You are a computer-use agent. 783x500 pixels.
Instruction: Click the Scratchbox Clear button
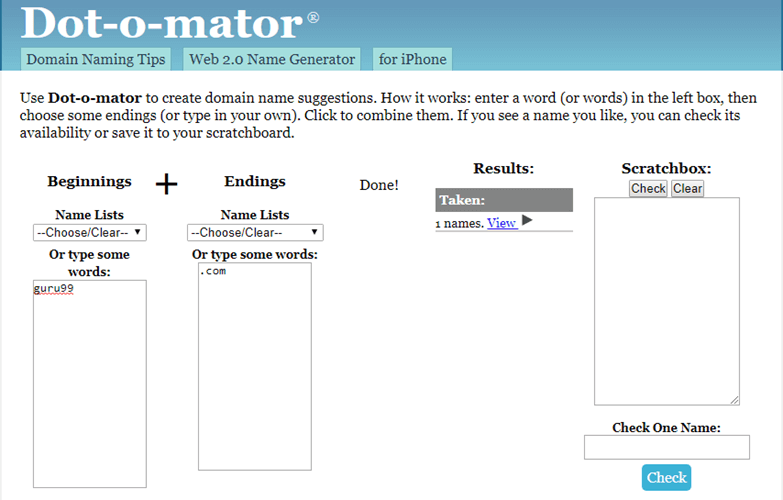tap(687, 188)
